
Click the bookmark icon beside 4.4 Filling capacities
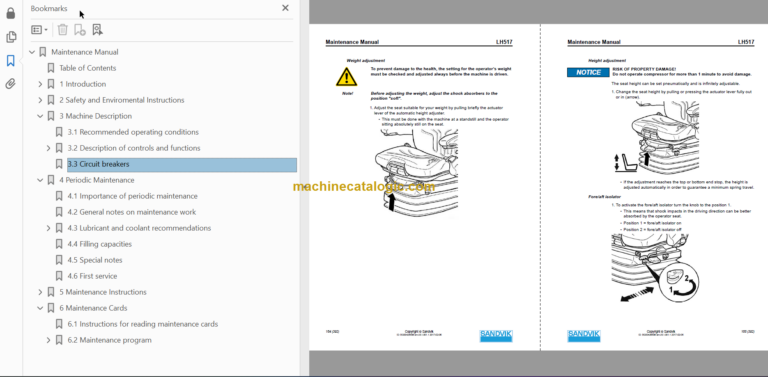coord(59,244)
